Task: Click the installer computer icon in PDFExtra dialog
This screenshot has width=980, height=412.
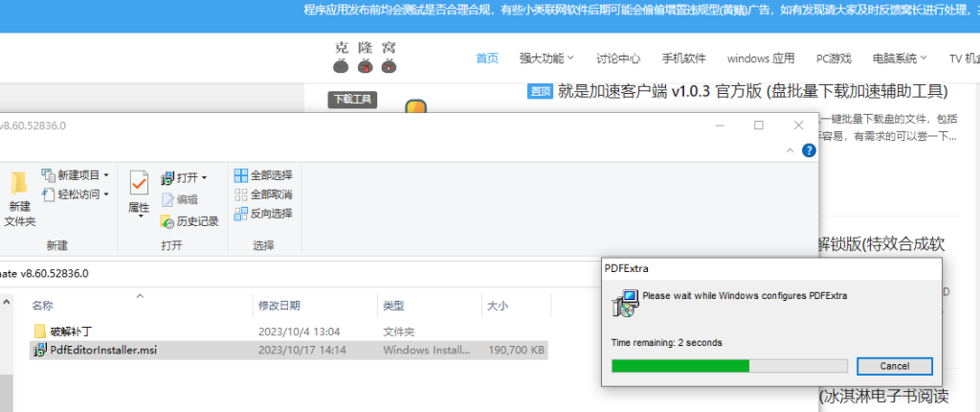Action: pos(626,303)
